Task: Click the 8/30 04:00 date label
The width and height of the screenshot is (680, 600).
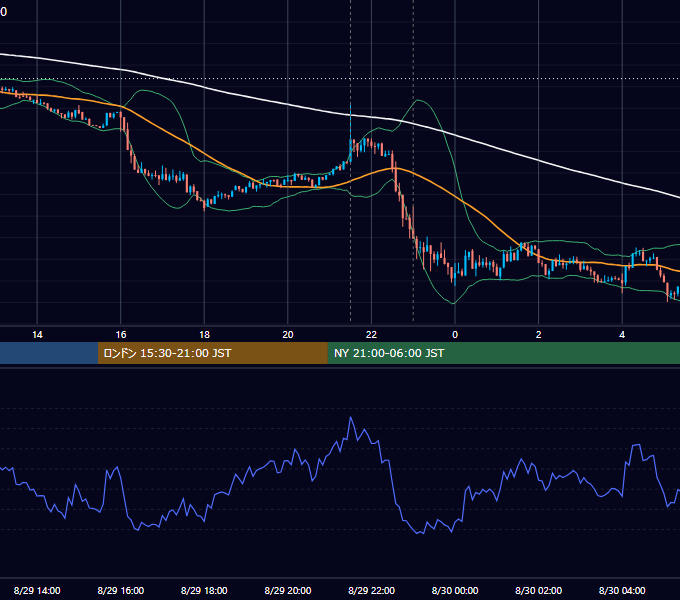Action: 622,590
